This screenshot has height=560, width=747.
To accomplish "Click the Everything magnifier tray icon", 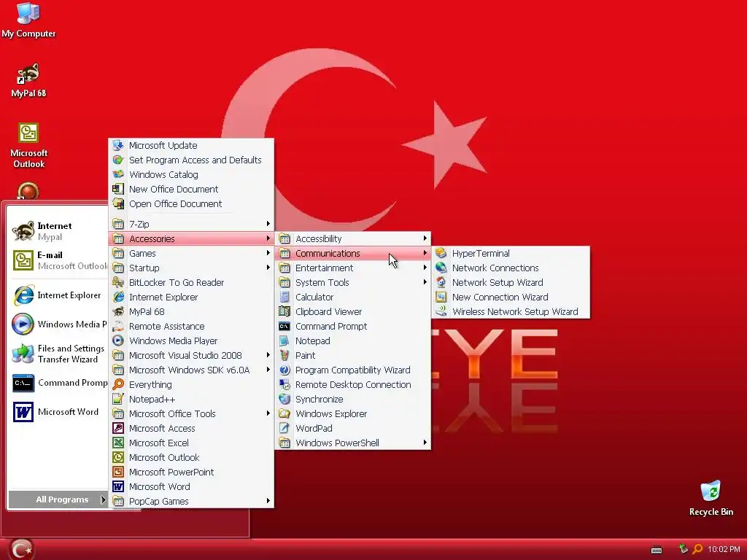I will (697, 549).
